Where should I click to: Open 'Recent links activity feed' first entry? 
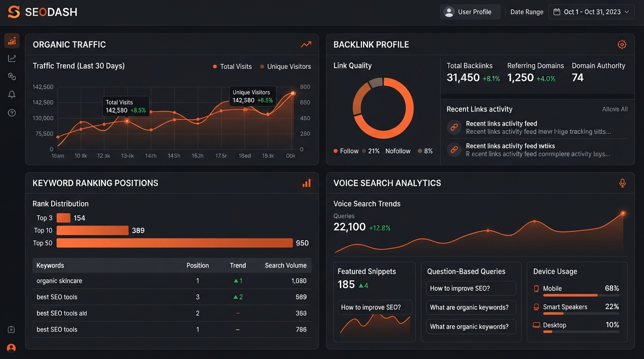537,127
